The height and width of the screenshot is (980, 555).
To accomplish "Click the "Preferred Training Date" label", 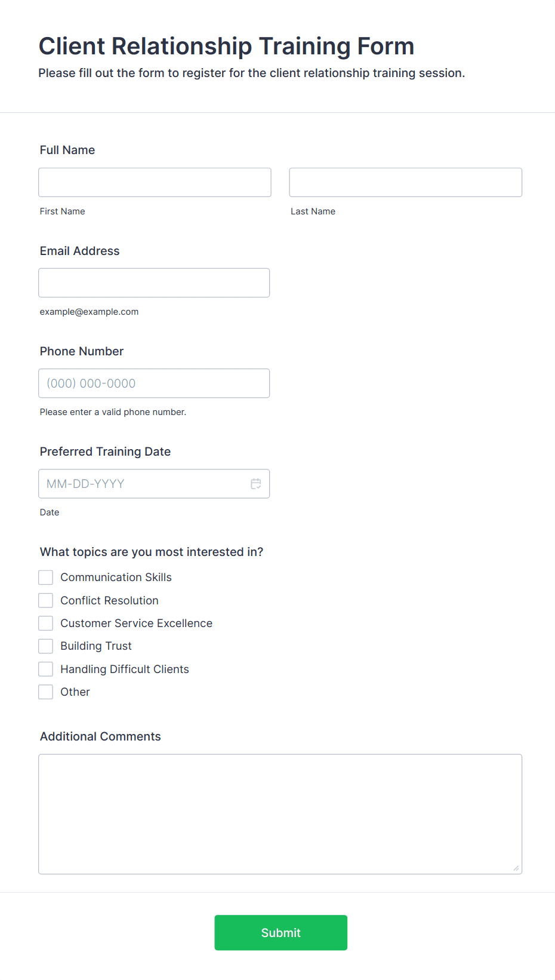I will point(106,451).
